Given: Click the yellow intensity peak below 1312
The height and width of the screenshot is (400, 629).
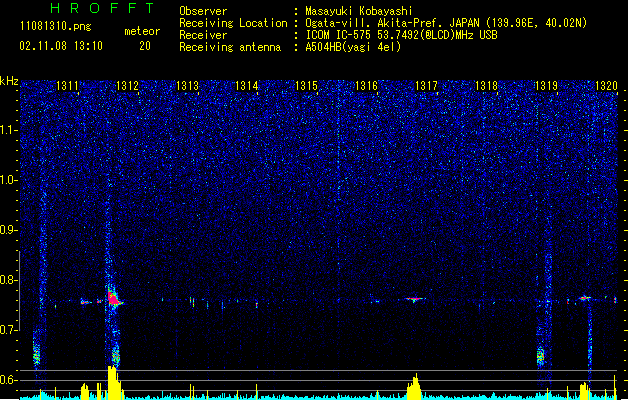Looking at the screenshot, I should (114, 382).
